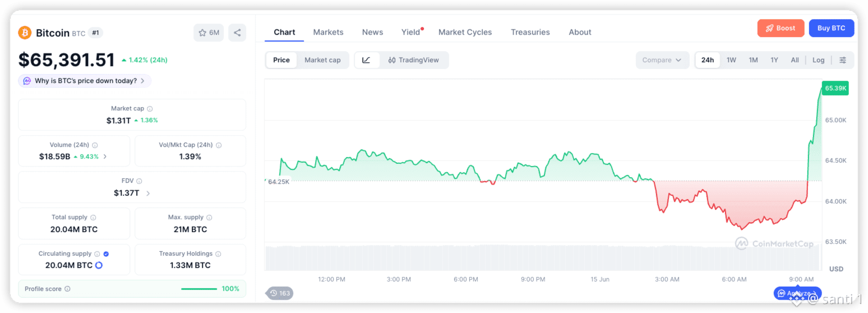This screenshot has height=313, width=868.
Task: Click the $1.31T market cap value
Action: 118,120
